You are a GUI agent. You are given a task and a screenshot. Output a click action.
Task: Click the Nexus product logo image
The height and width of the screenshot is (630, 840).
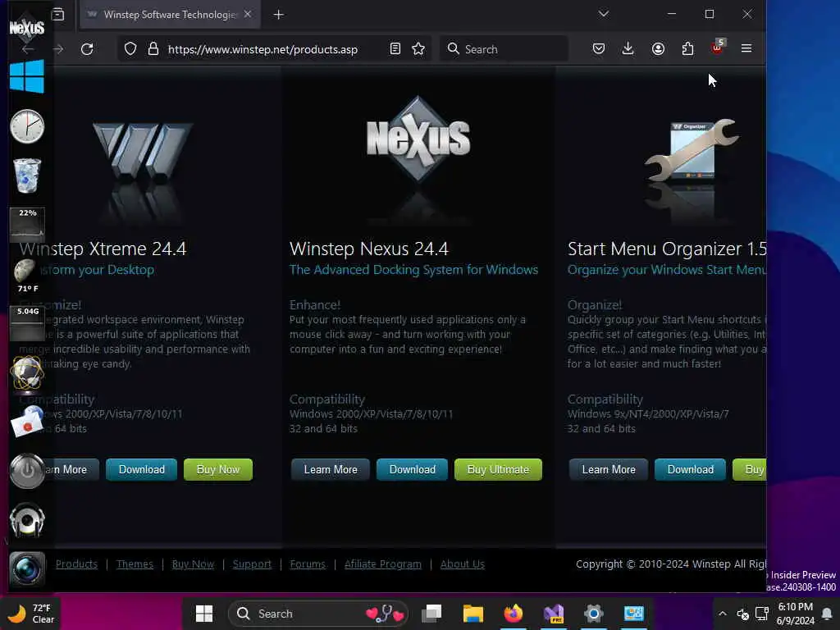(418, 139)
